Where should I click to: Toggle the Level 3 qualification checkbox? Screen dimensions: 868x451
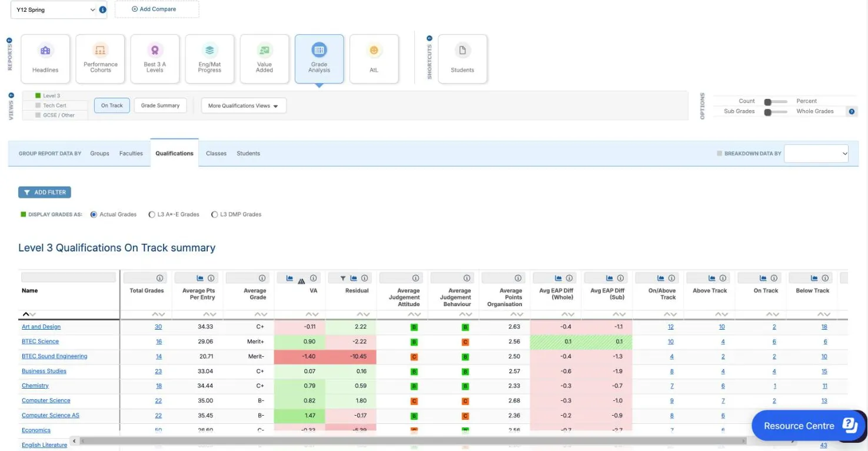click(38, 95)
